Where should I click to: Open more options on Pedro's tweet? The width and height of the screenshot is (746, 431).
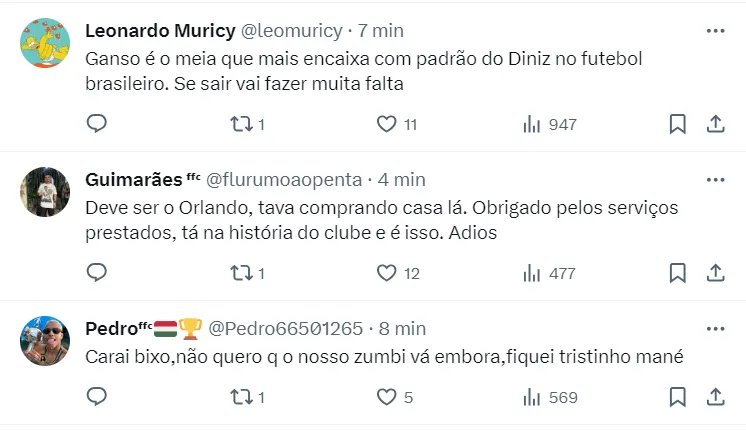point(715,328)
